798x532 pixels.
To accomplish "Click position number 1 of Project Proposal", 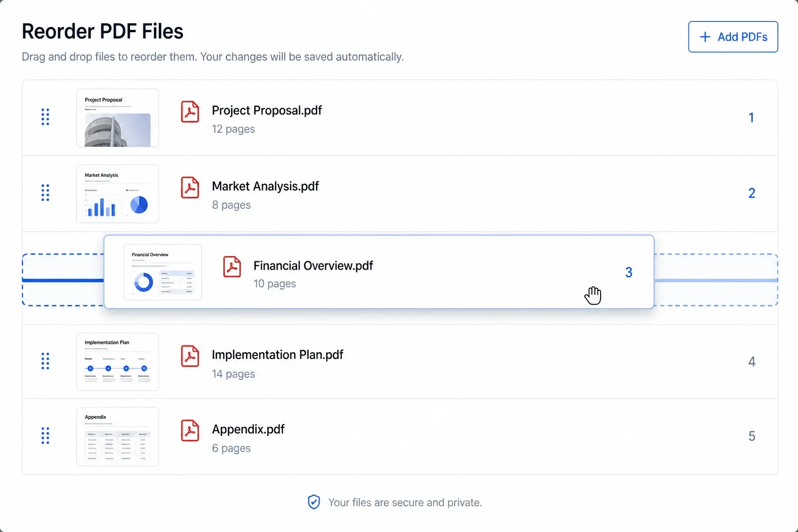I will 751,117.
